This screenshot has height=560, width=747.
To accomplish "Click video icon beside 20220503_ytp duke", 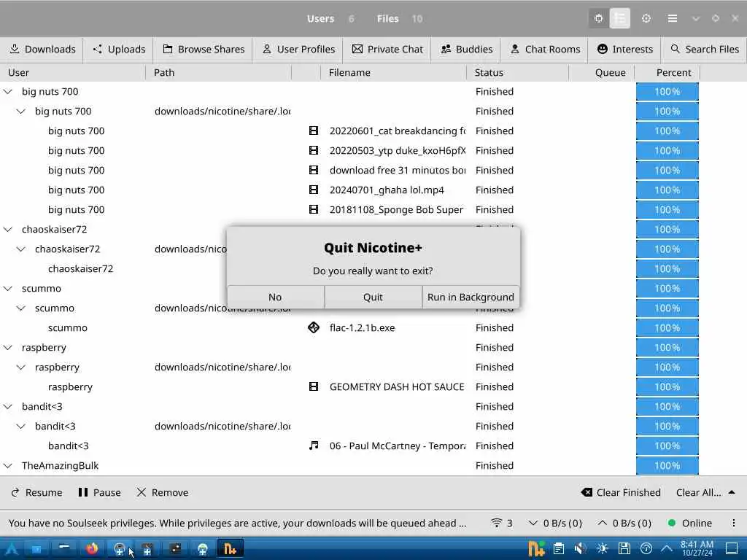I will (314, 150).
